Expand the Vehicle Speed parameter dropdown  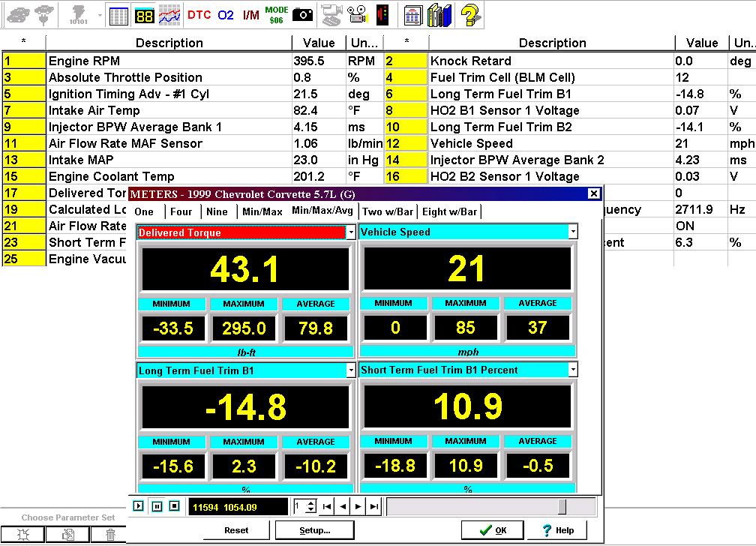tap(573, 232)
